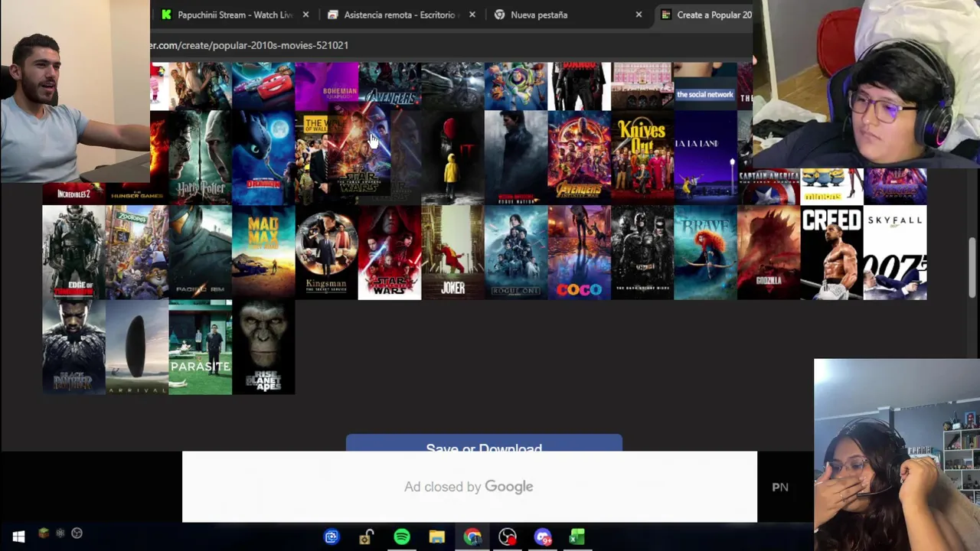The height and width of the screenshot is (551, 980).
Task: Open Spotify from the taskbar
Action: pos(402,537)
